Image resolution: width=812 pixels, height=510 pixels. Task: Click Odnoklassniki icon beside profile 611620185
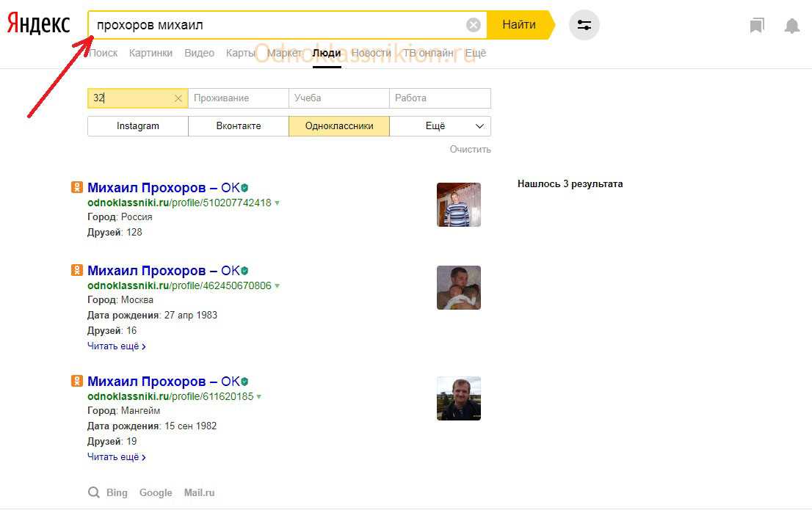click(77, 381)
